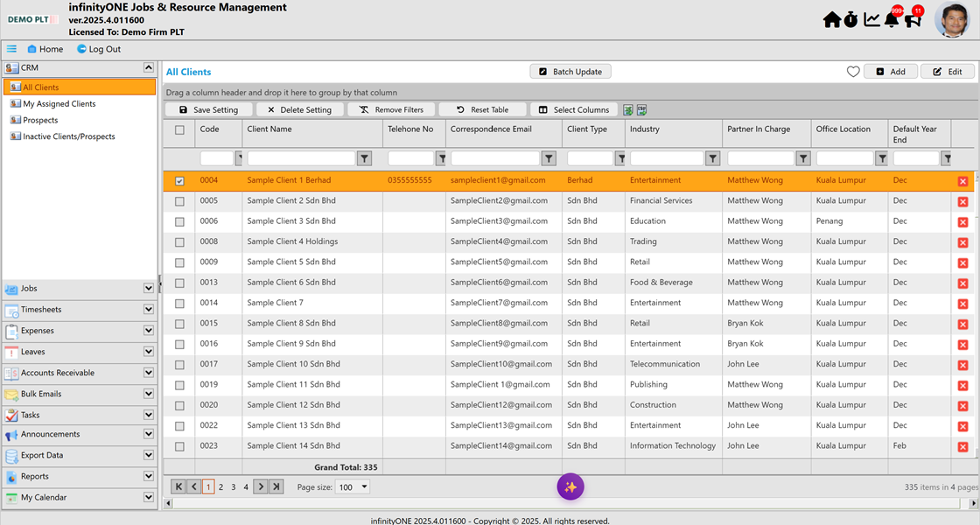View announcements via the flag icon
The image size is (980, 525).
tap(913, 18)
